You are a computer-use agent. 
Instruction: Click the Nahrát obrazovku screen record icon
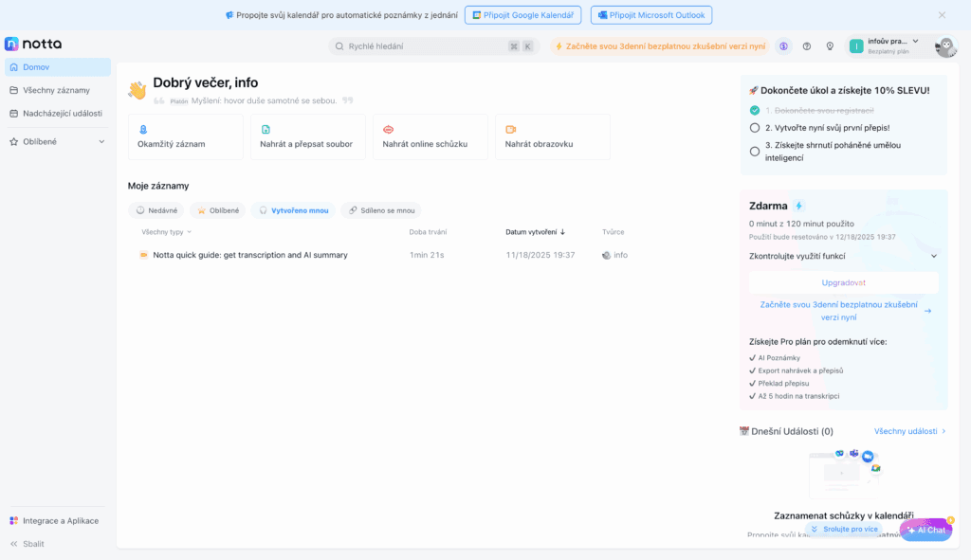point(510,129)
